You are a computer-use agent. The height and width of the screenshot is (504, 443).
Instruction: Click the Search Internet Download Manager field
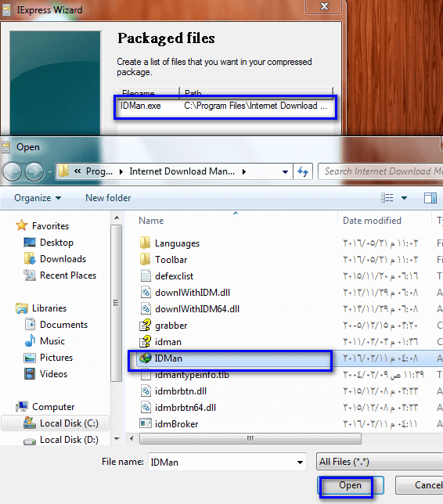tap(381, 171)
